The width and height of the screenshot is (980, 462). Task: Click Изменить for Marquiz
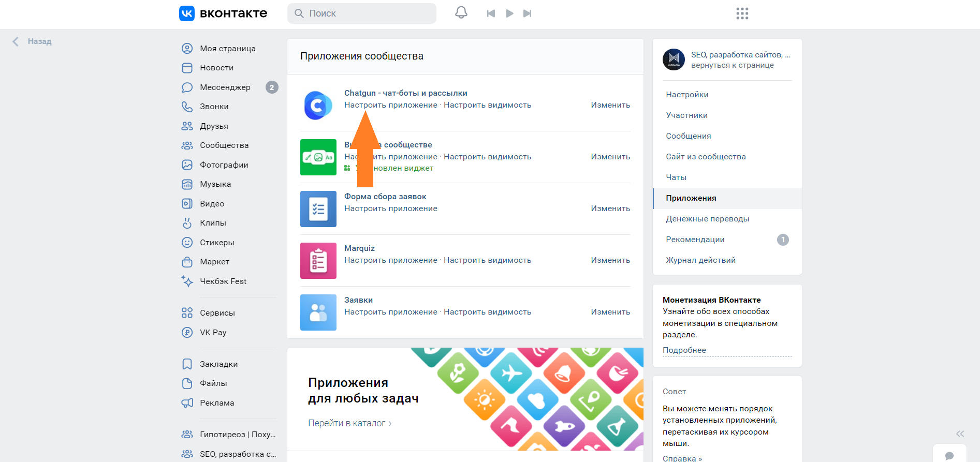pos(610,260)
